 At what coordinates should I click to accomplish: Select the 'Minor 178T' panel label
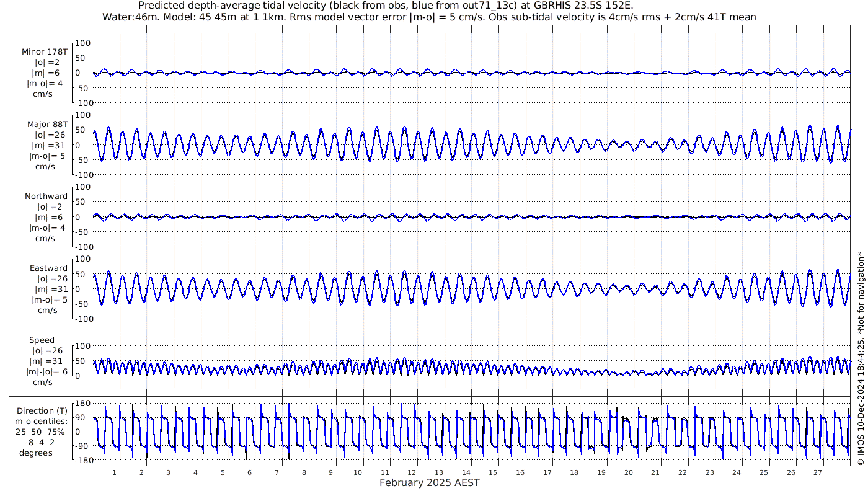45,51
